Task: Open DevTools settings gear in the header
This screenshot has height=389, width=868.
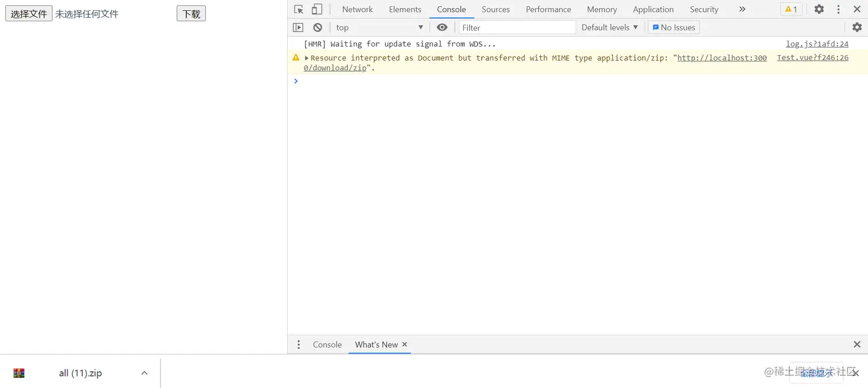Action: [x=819, y=9]
